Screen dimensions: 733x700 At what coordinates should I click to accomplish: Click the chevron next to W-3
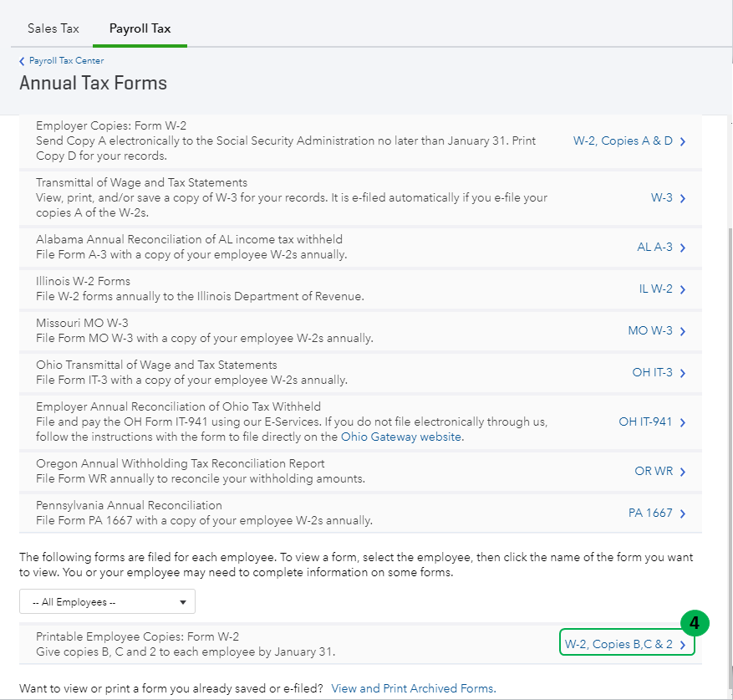[683, 199]
